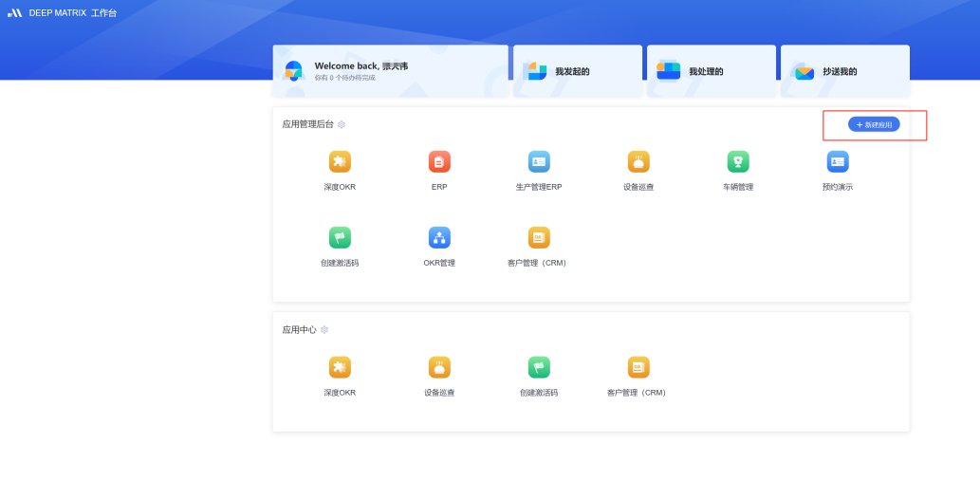The width and height of the screenshot is (980, 480).
Task: Open the 抄送我的 card
Action: pyautogui.click(x=845, y=70)
